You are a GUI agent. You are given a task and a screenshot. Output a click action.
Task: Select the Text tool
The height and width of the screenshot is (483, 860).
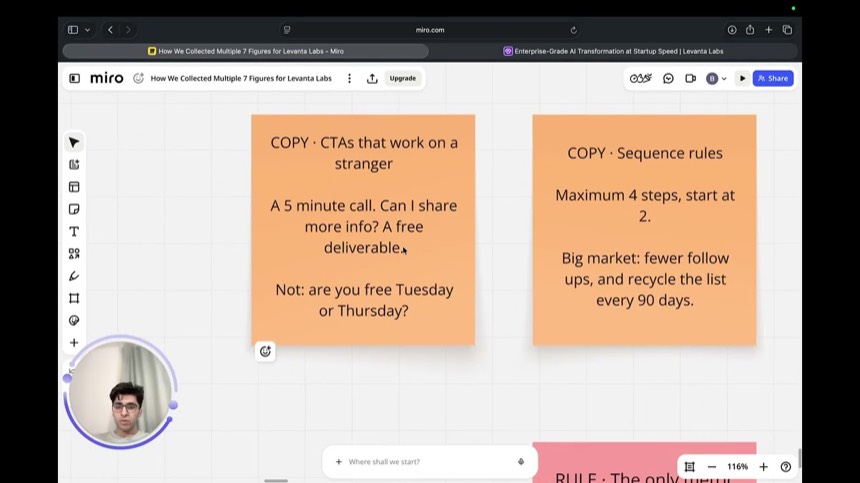pyautogui.click(x=74, y=231)
